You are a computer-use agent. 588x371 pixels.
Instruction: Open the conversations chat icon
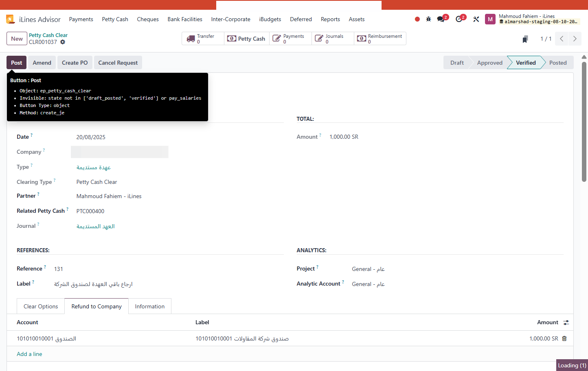(x=441, y=19)
